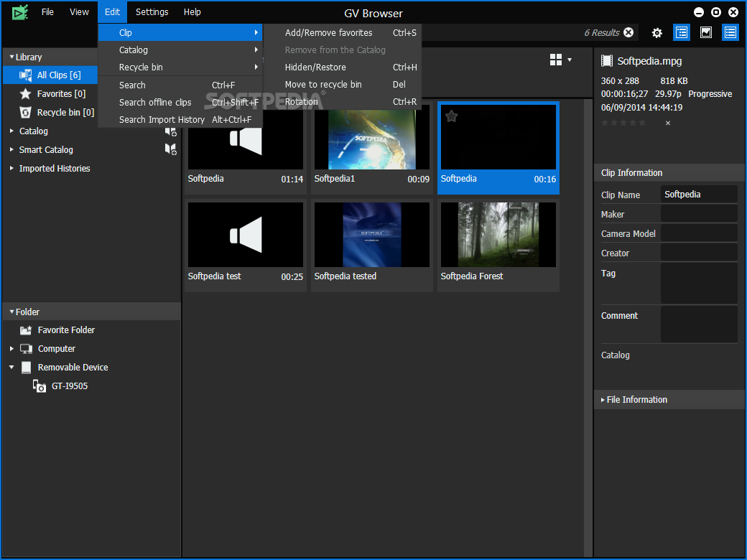Open the View menu
Screen dimensions: 747x560
point(79,12)
